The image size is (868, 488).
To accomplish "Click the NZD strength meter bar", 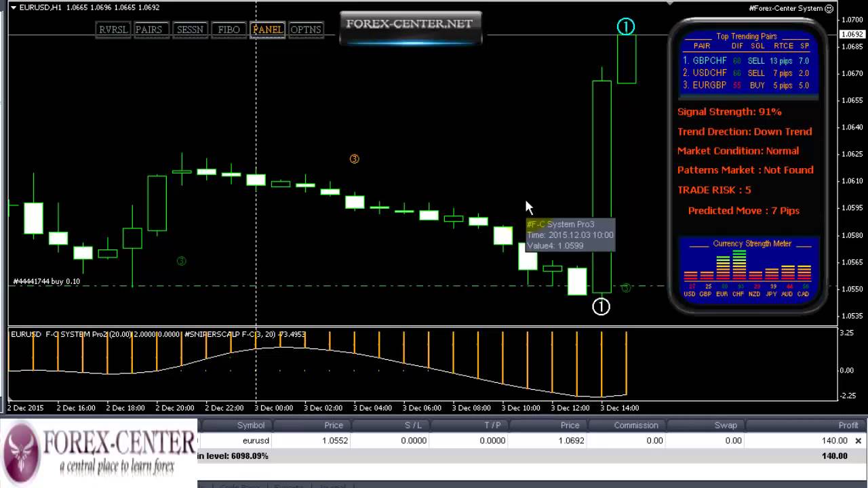I will click(755, 276).
